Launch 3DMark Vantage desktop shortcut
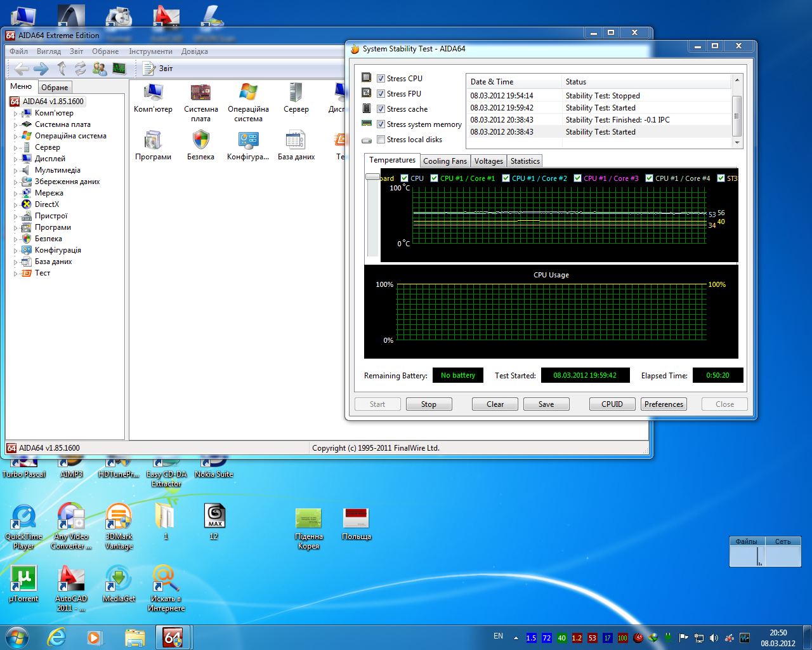Image resolution: width=812 pixels, height=650 pixels. coord(119,527)
